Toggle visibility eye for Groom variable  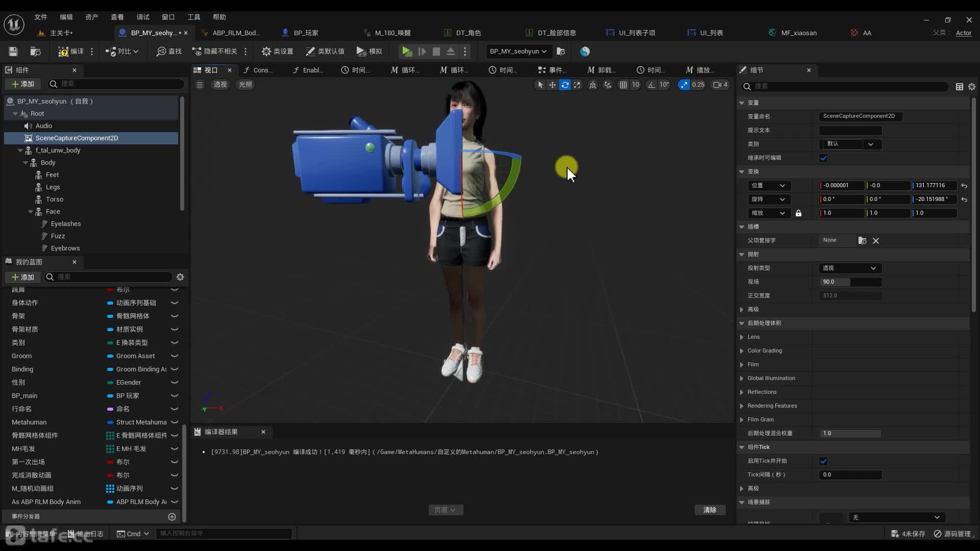pyautogui.click(x=175, y=356)
